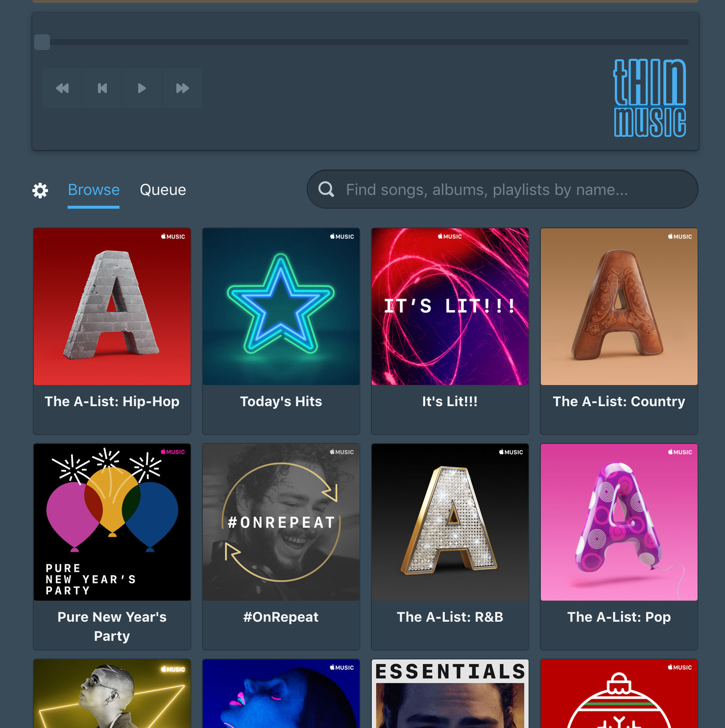Click The A-List: Country title
Image resolution: width=725 pixels, height=728 pixels.
click(x=619, y=401)
